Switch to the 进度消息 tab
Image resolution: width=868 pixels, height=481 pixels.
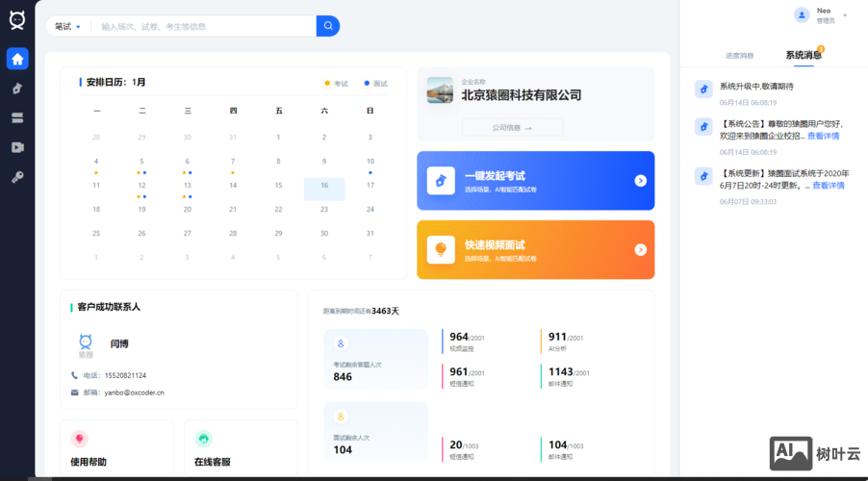[x=739, y=56]
